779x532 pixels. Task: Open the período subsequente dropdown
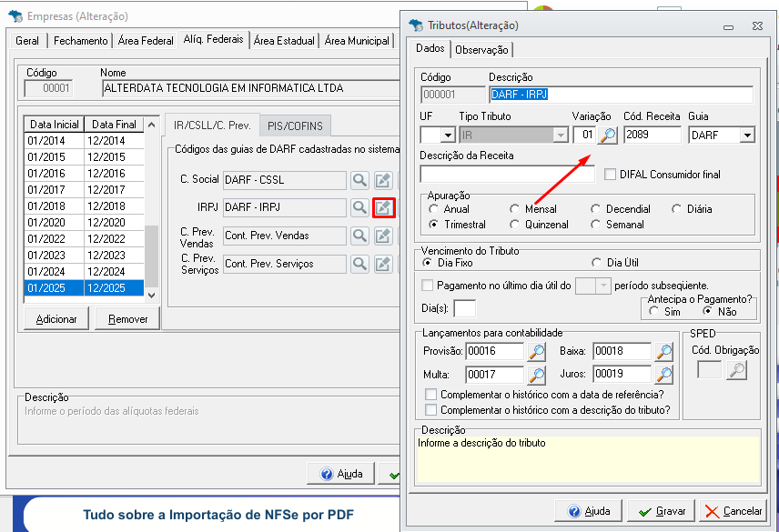[x=603, y=286]
